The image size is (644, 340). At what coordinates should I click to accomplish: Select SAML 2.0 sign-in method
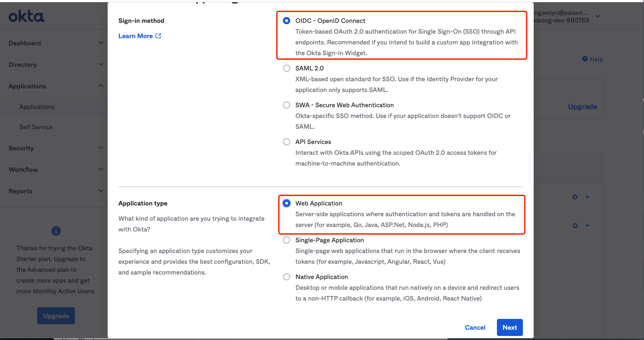tap(287, 68)
